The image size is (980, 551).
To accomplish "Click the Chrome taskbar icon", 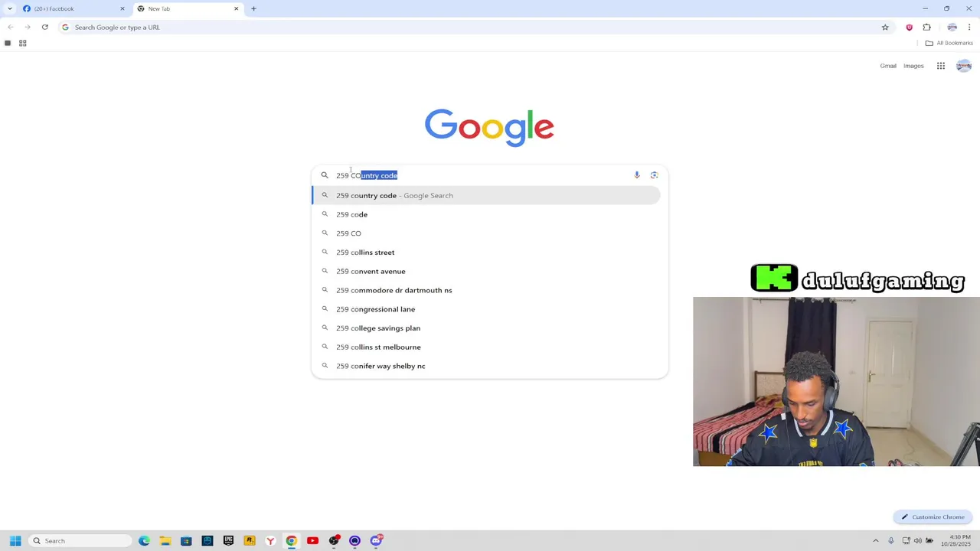I will pos(291,541).
